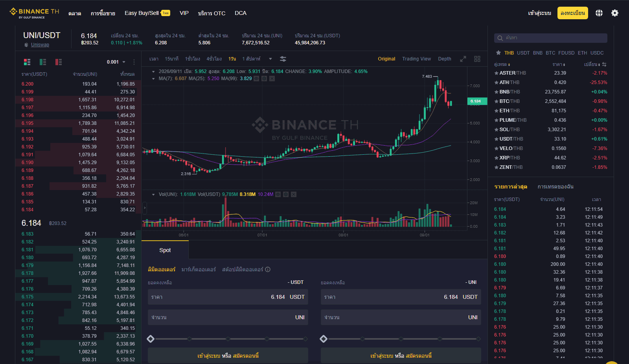Click the yellow ลงทะเบียน register button

[x=573, y=13]
